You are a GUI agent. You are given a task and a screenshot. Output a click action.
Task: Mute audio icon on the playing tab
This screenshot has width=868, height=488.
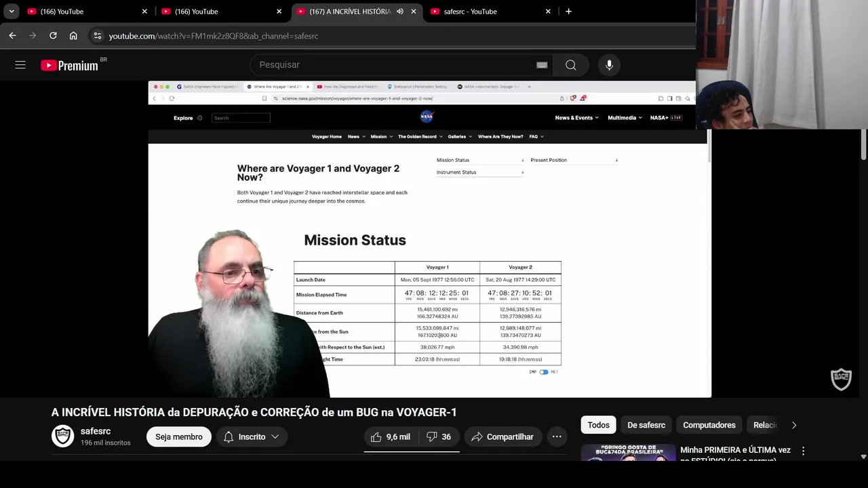400,12
